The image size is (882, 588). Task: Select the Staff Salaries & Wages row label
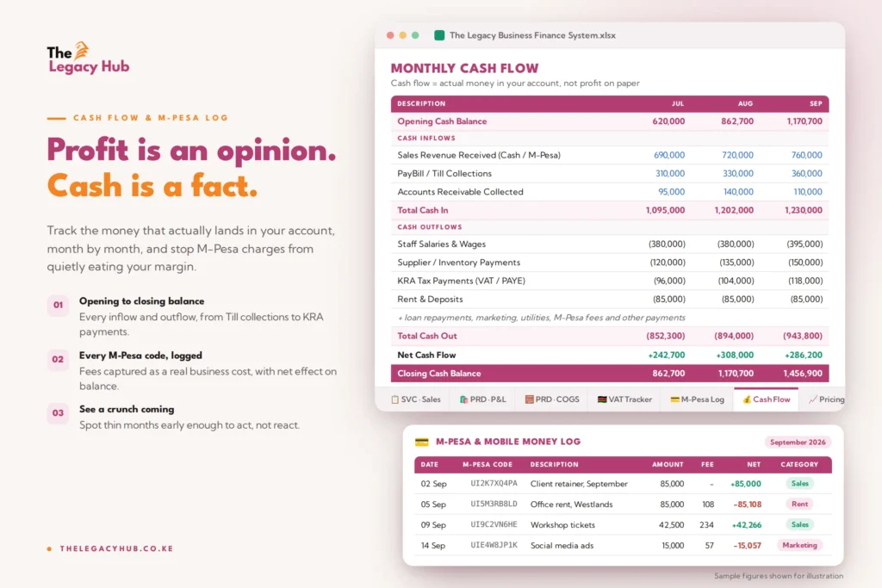(x=442, y=244)
